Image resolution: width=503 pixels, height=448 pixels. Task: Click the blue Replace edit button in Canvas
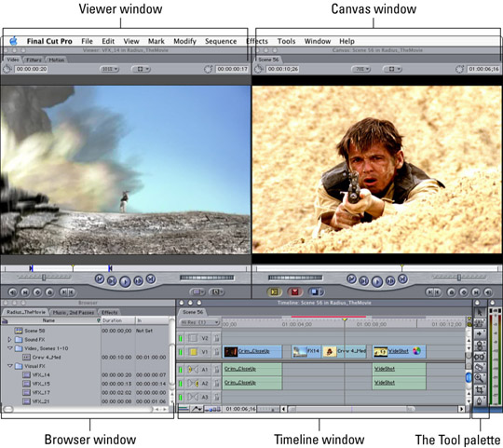click(x=316, y=292)
